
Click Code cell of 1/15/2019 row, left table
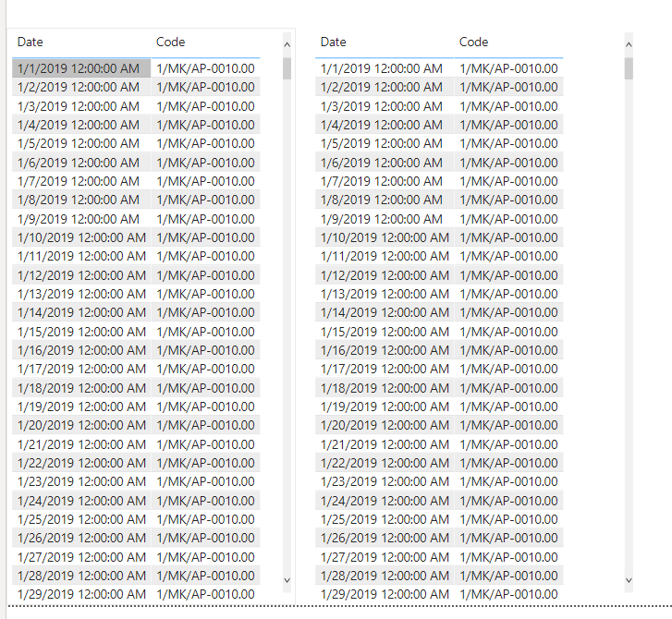tap(206, 332)
